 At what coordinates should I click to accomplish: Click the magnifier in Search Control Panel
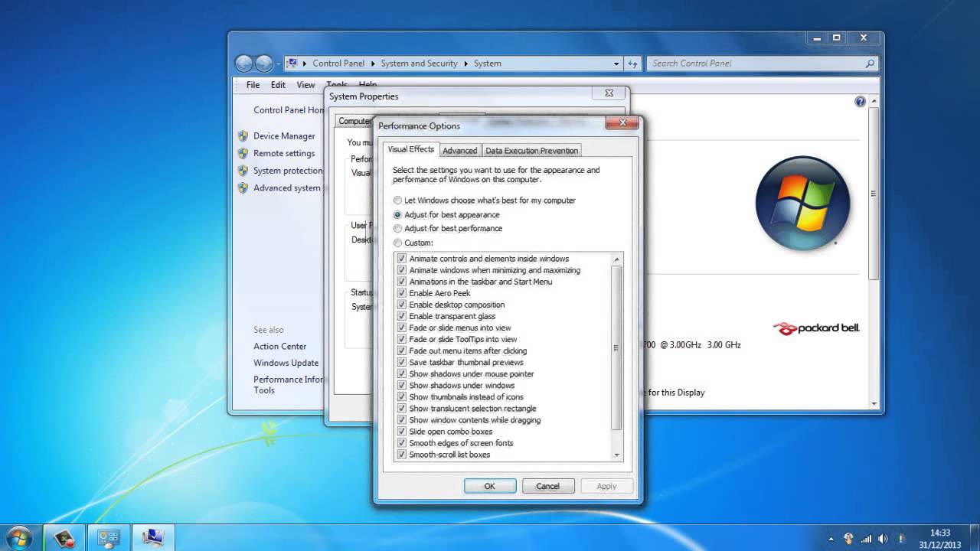pyautogui.click(x=870, y=64)
